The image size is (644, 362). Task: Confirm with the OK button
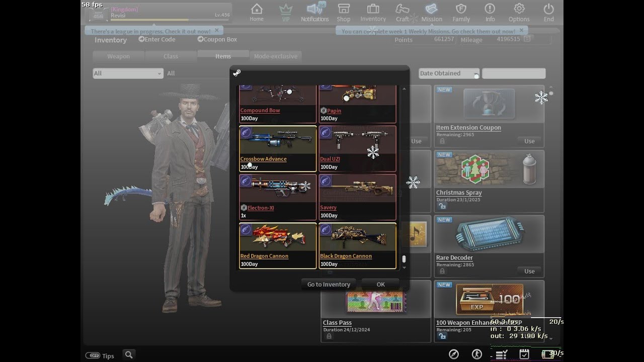point(380,284)
